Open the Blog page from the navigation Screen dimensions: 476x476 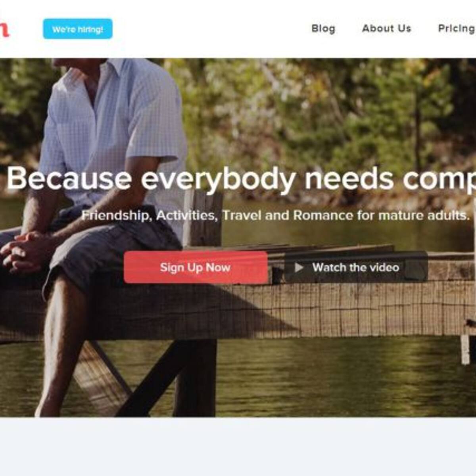(x=323, y=29)
